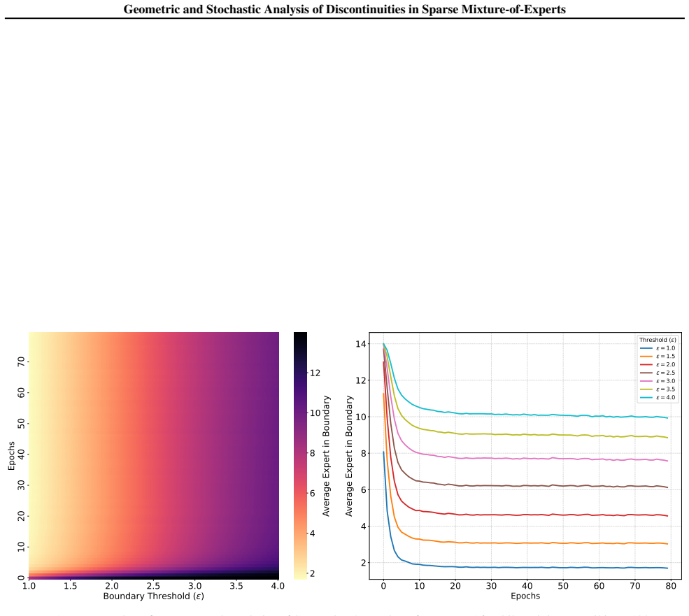The height and width of the screenshot is (616, 689).
Task: Click line chart x-axis tick "70"
Action: 635,586
